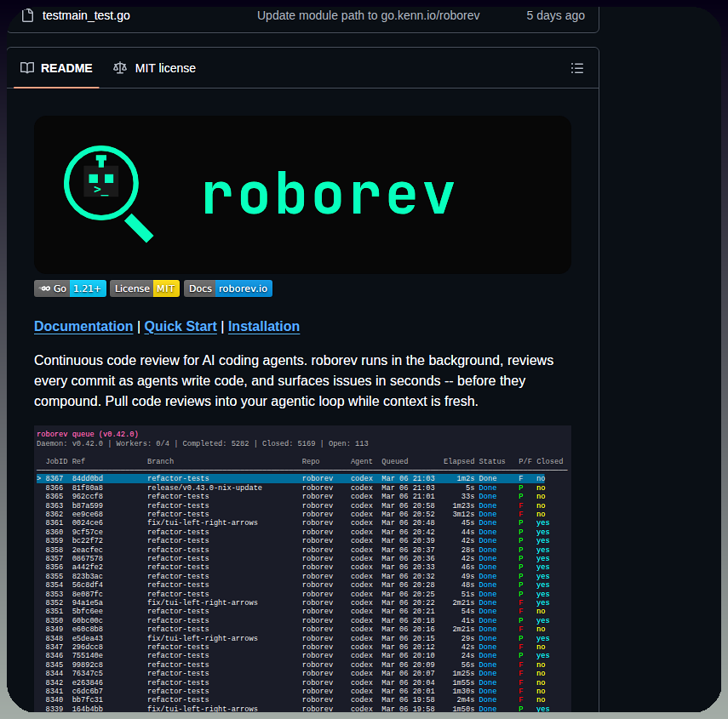Screen dimensions: 728x719
Task: Click 'roborev queue (v0.42.0)' heading text
Action: (x=88, y=434)
